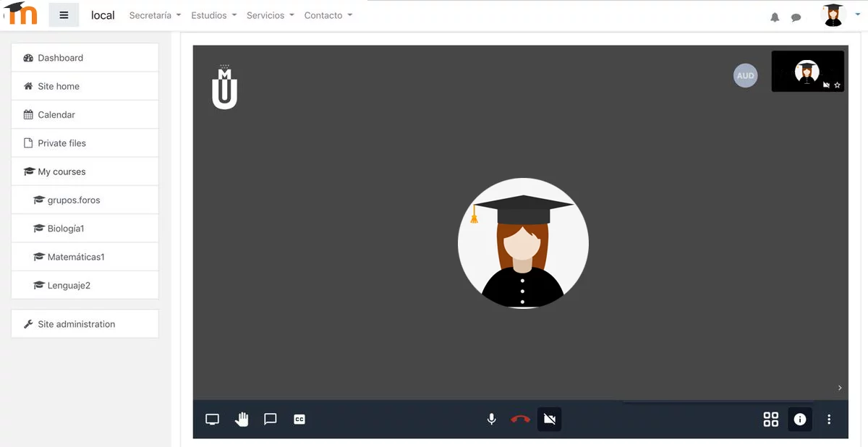Viewport: 868px width, 447px height.
Task: Go to Dashboard in sidebar
Action: pyautogui.click(x=61, y=58)
